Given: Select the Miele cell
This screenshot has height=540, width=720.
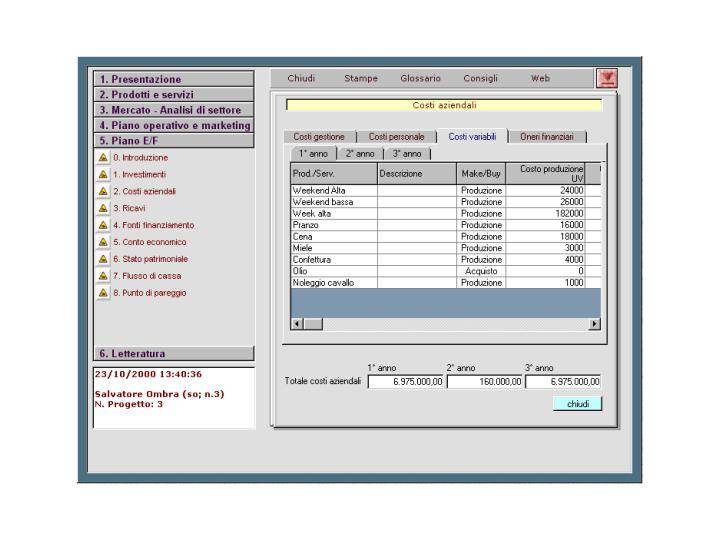Looking at the screenshot, I should 334,248.
